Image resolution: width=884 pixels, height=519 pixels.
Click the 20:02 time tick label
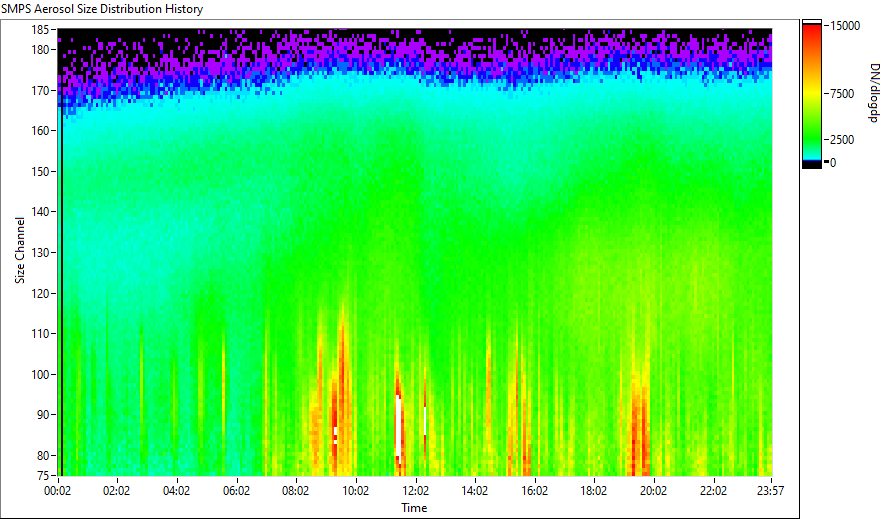[x=653, y=491]
